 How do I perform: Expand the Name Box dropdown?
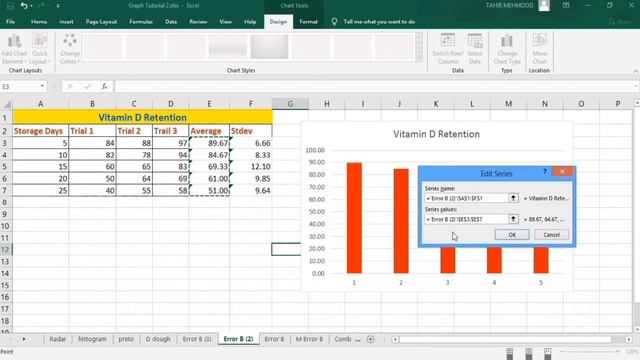click(x=42, y=87)
